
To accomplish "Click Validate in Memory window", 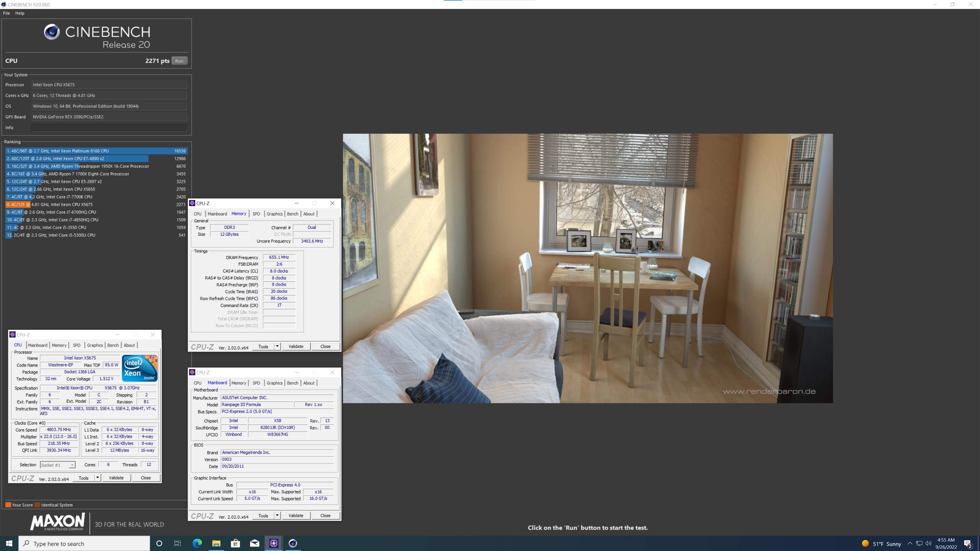I will pos(296,346).
